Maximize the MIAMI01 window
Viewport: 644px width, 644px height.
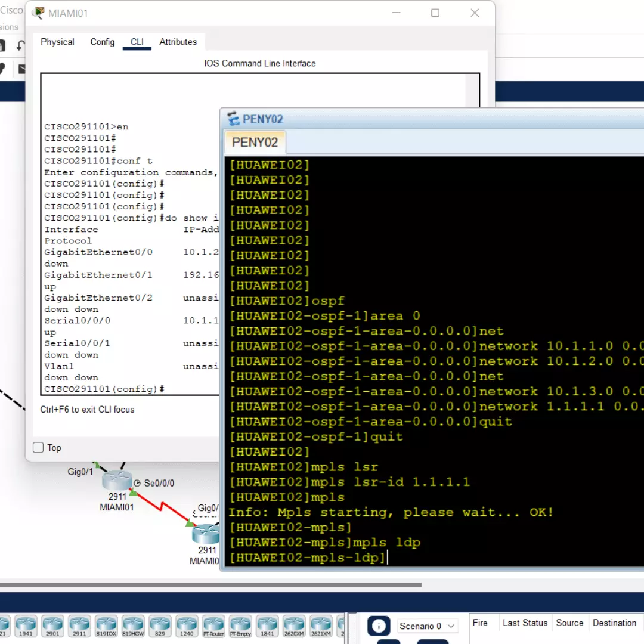(435, 13)
